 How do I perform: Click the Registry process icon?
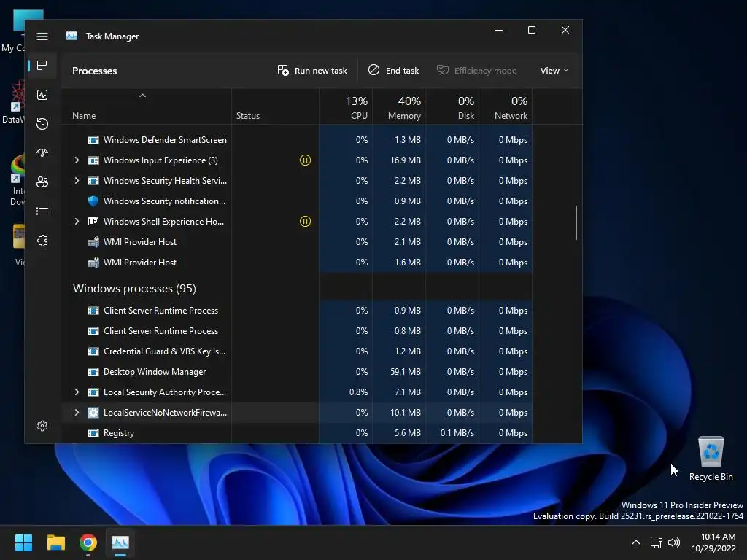pos(93,433)
